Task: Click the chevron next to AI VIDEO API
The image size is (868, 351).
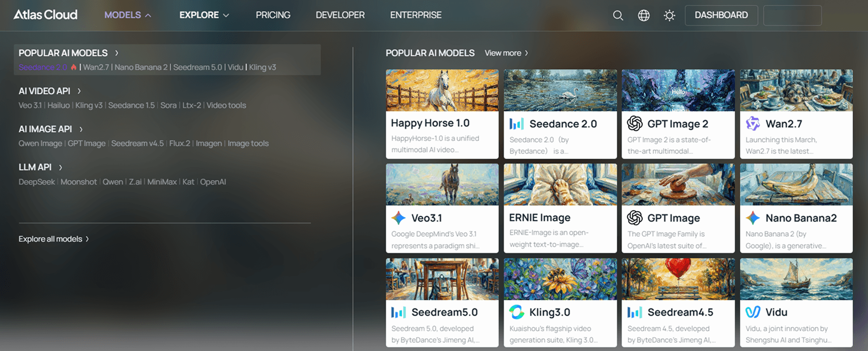Action: pos(79,91)
